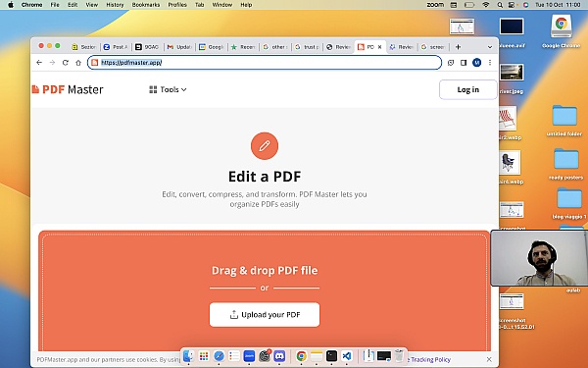This screenshot has height=368, width=588.
Task: Click the Spotlight search icon in menu bar
Action: click(x=500, y=5)
